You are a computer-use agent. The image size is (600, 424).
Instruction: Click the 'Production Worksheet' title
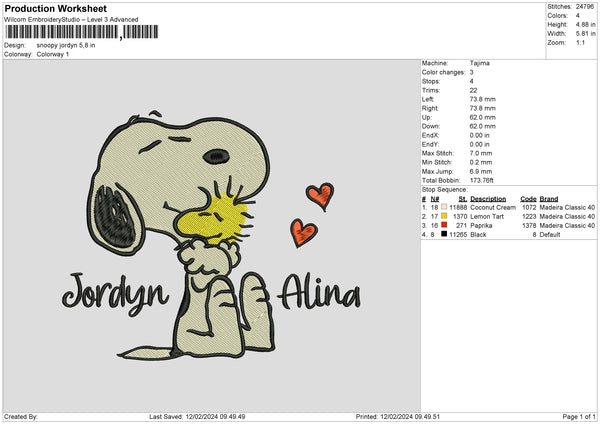point(55,8)
